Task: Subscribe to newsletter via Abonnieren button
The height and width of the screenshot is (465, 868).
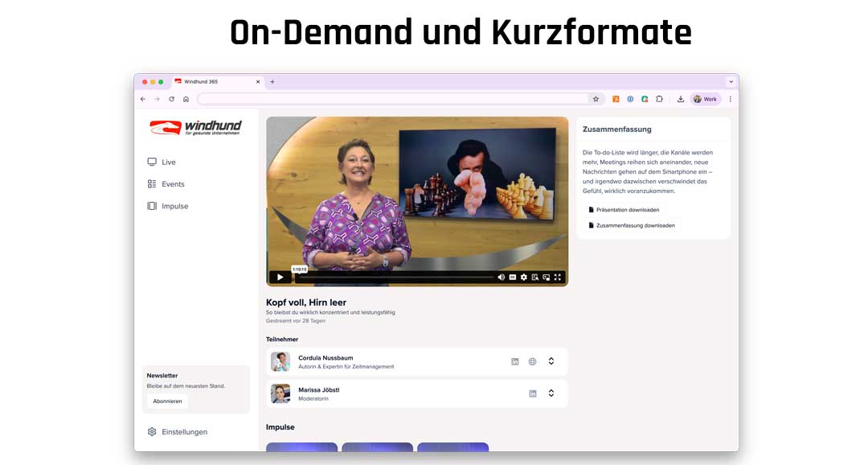Action: click(168, 401)
